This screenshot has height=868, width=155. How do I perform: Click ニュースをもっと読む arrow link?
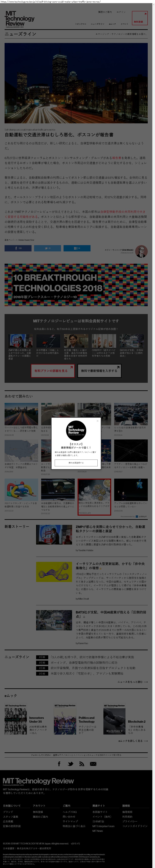coord(132,682)
